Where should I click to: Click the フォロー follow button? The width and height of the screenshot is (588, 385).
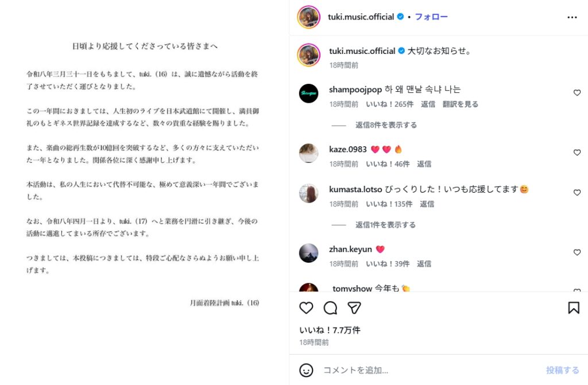pos(431,17)
